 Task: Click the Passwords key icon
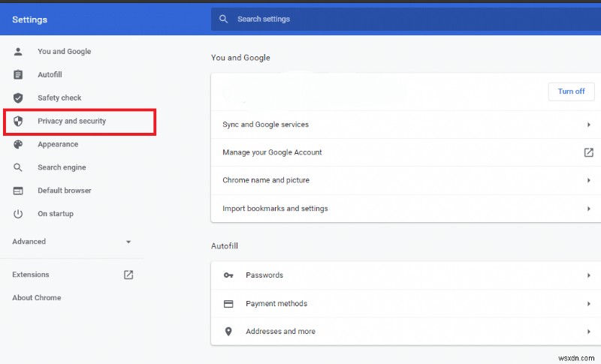tap(229, 275)
